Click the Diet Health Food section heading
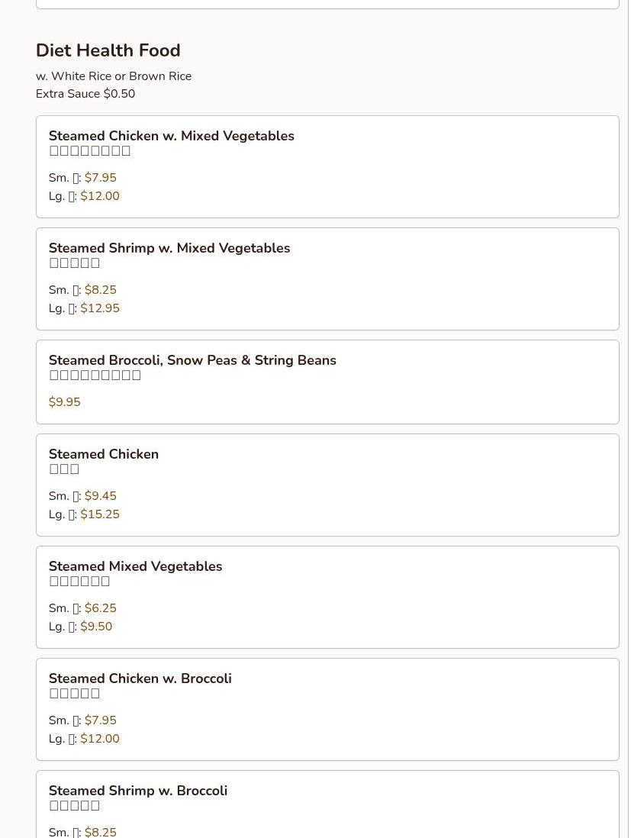Image resolution: width=644 pixels, height=838 pixels. point(108,50)
